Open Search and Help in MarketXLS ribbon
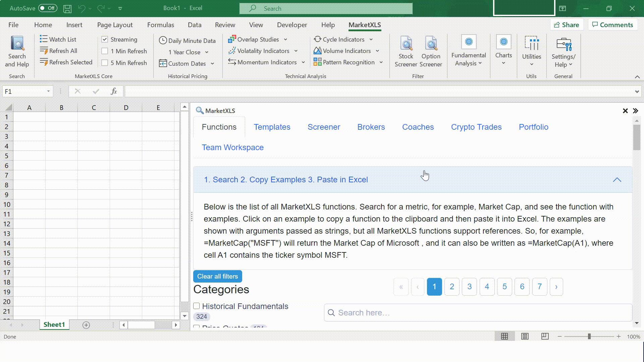 [x=17, y=52]
